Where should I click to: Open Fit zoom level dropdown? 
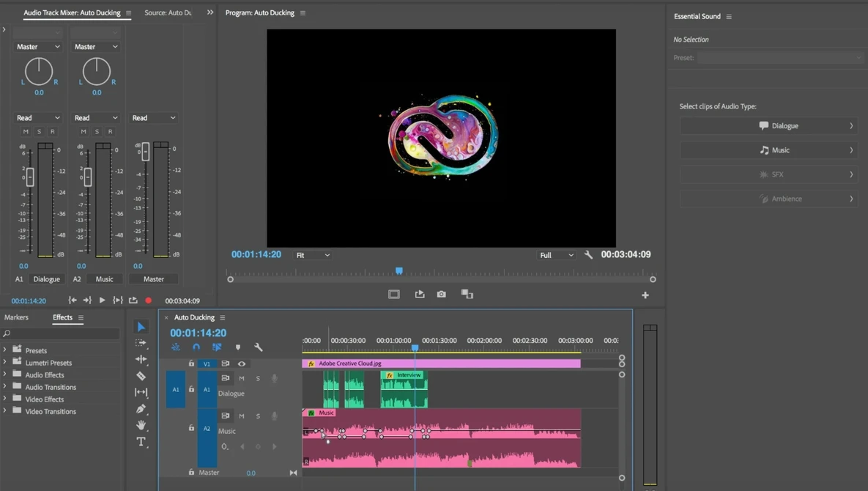pyautogui.click(x=313, y=255)
